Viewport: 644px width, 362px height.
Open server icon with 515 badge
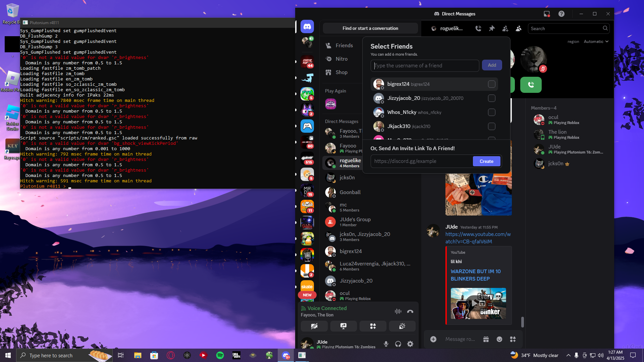(x=307, y=159)
